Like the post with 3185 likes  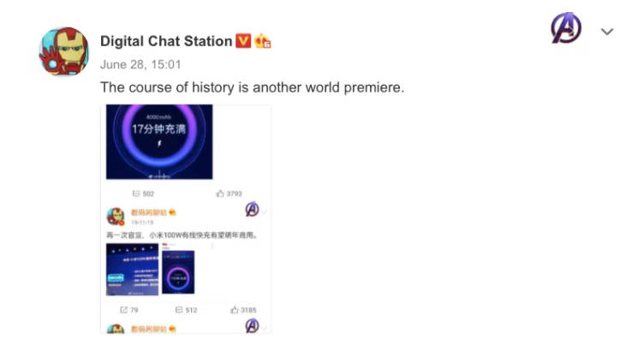(x=235, y=310)
